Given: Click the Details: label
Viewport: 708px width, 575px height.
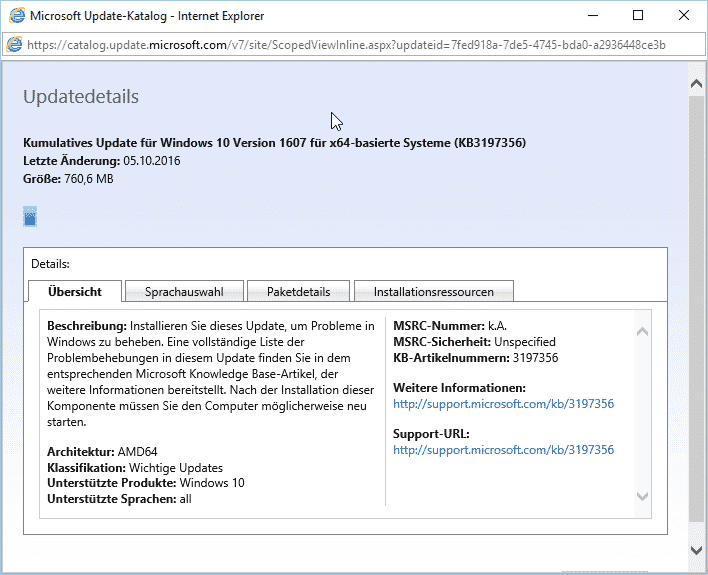Looking at the screenshot, I should (50, 264).
